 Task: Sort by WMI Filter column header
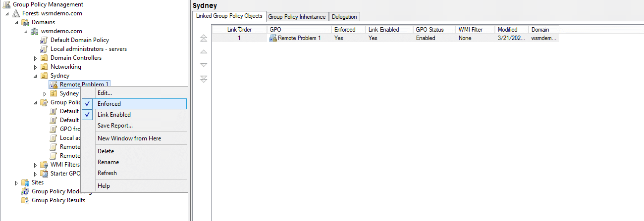[x=476, y=30]
